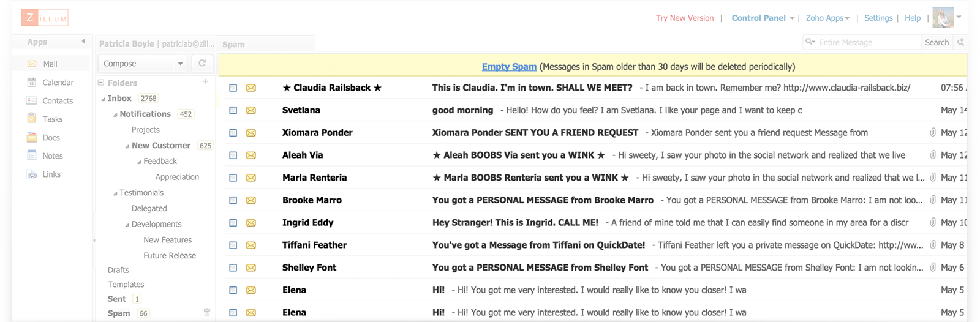This screenshot has height=322, width=980.
Task: Expand the Zoho Apps dropdown
Action: click(x=848, y=18)
